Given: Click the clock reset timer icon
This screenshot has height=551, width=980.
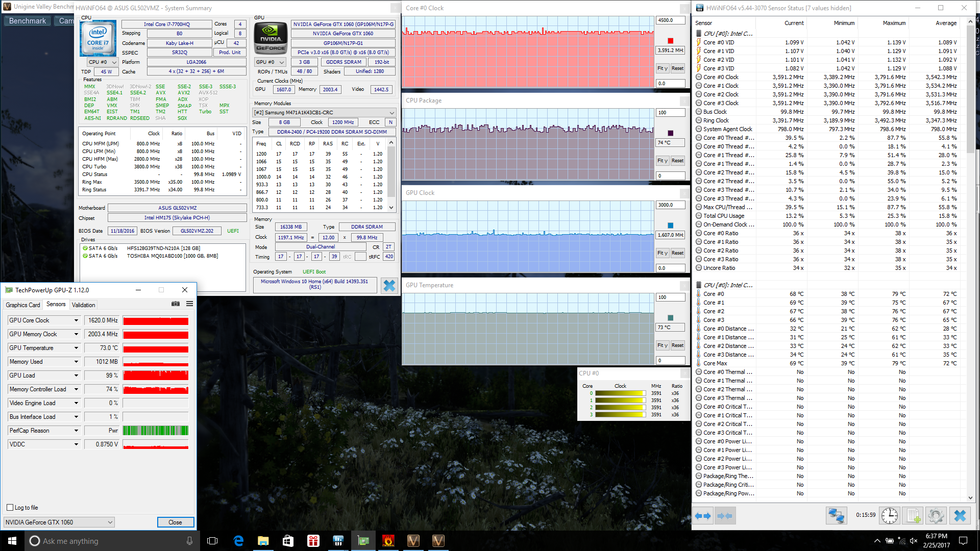Looking at the screenshot, I should [x=890, y=516].
